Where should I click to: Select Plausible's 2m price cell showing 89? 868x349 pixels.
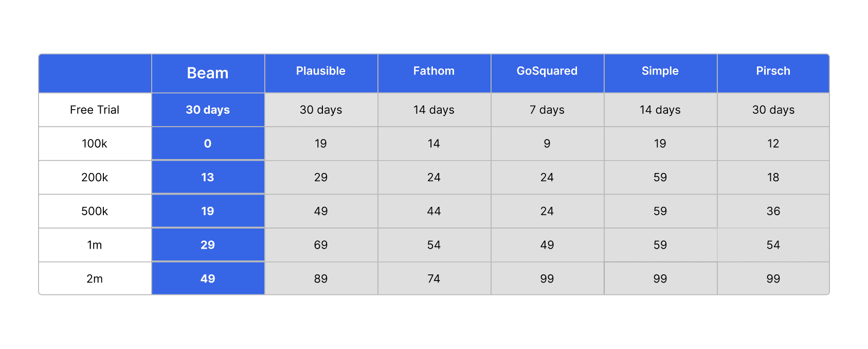(321, 278)
